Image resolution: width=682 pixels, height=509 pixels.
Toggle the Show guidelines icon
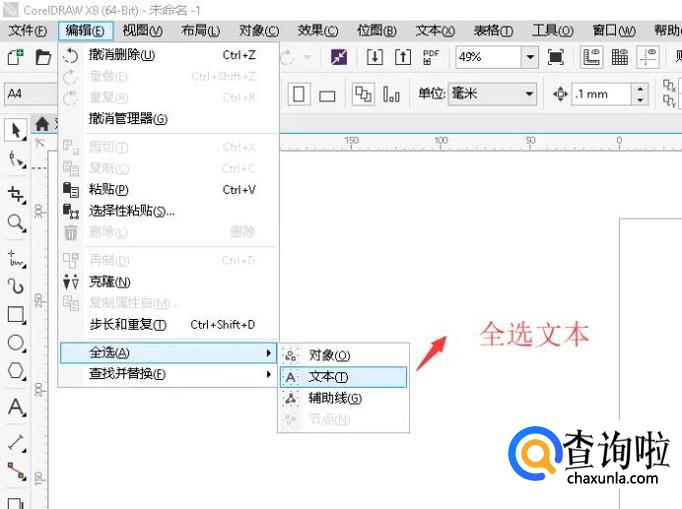tap(648, 57)
